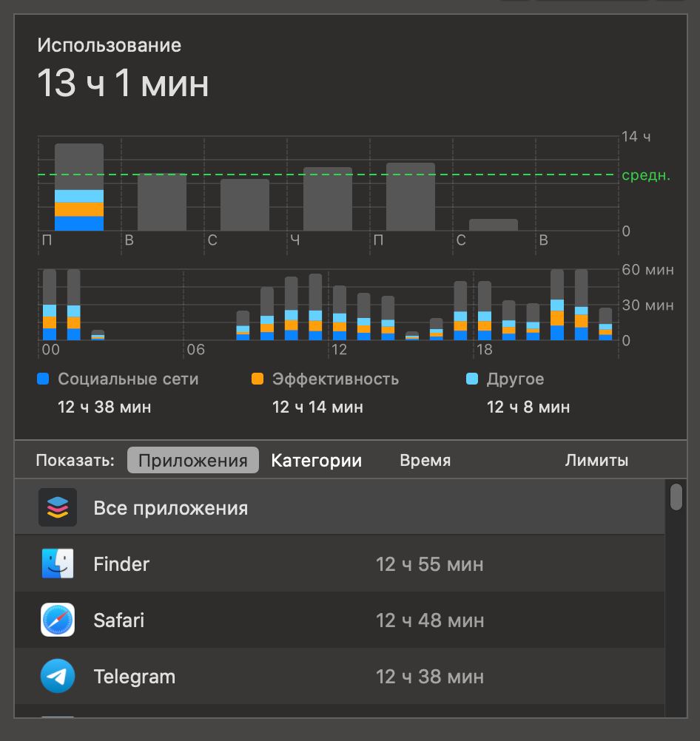Click the Safari compass icon
Screen dimensions: 700x741
pos(58,620)
